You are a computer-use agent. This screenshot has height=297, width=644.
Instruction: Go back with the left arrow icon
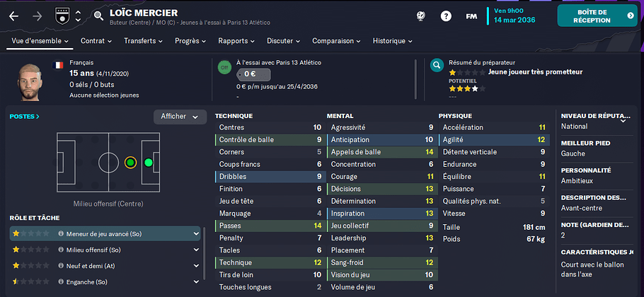point(14,16)
